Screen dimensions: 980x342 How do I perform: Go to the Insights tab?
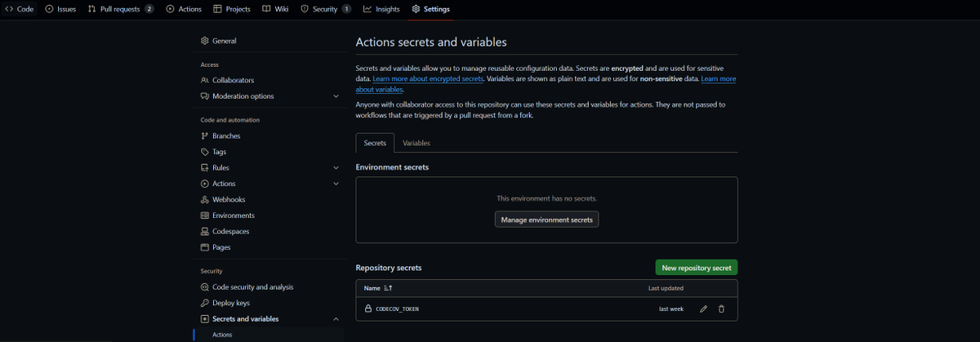pos(382,9)
